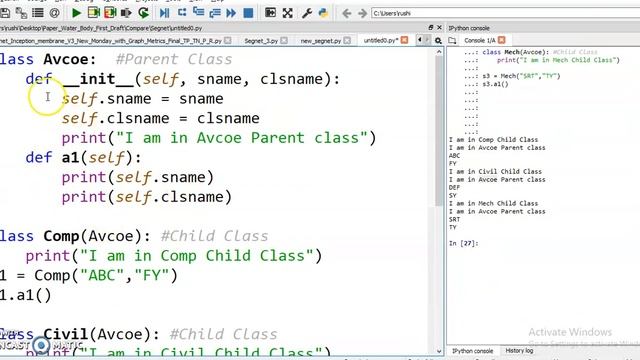Click 'class Comp(Avcoe):' line
This screenshot has height=360, width=640.
click(134, 236)
